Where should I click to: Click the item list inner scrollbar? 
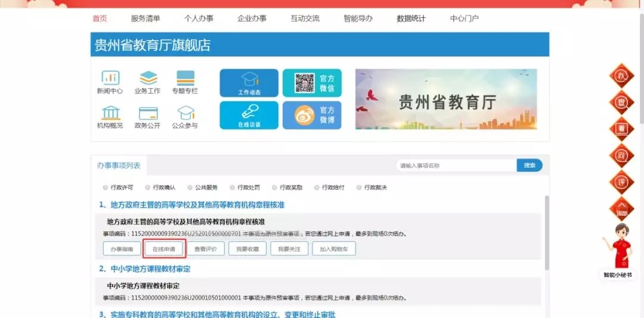tap(547, 233)
